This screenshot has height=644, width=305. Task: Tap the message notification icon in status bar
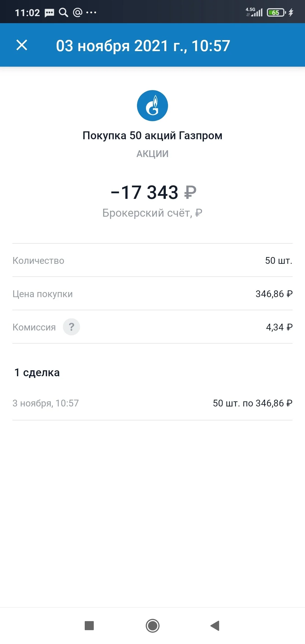(x=49, y=13)
